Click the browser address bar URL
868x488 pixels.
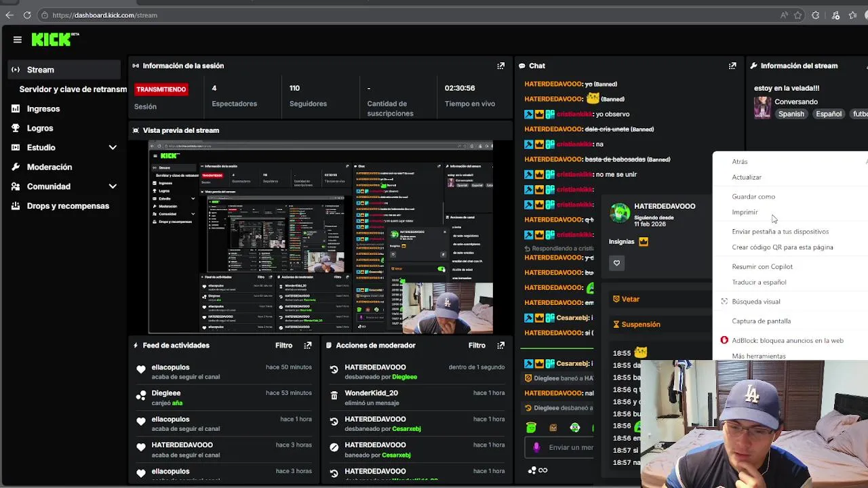click(x=104, y=15)
